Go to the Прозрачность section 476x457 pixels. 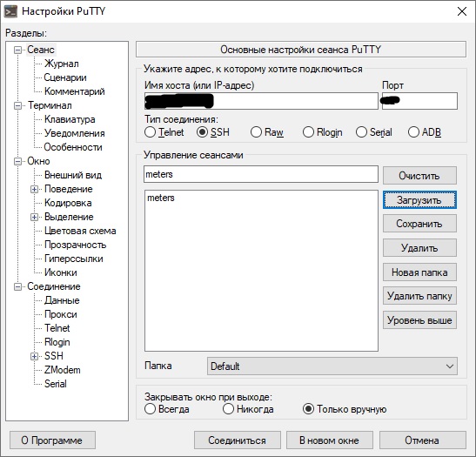[x=76, y=245]
